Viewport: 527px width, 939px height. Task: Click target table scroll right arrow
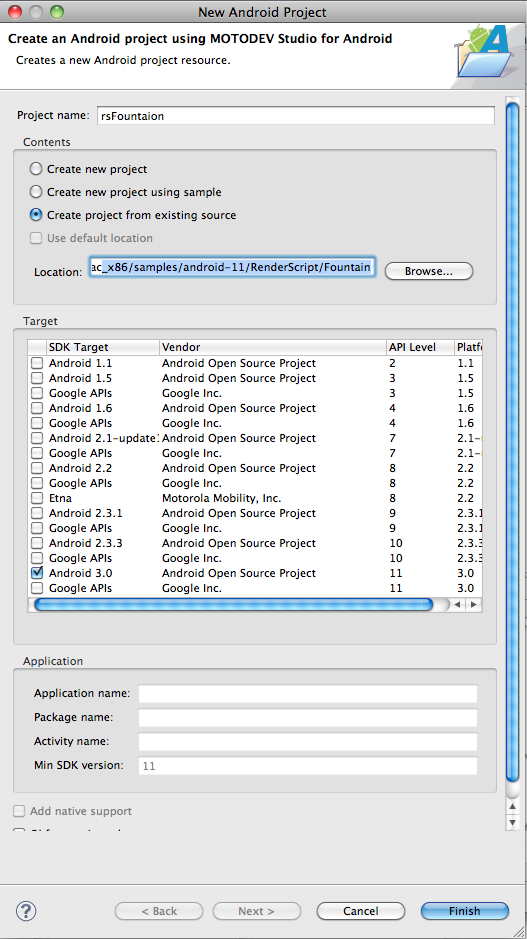pos(474,604)
